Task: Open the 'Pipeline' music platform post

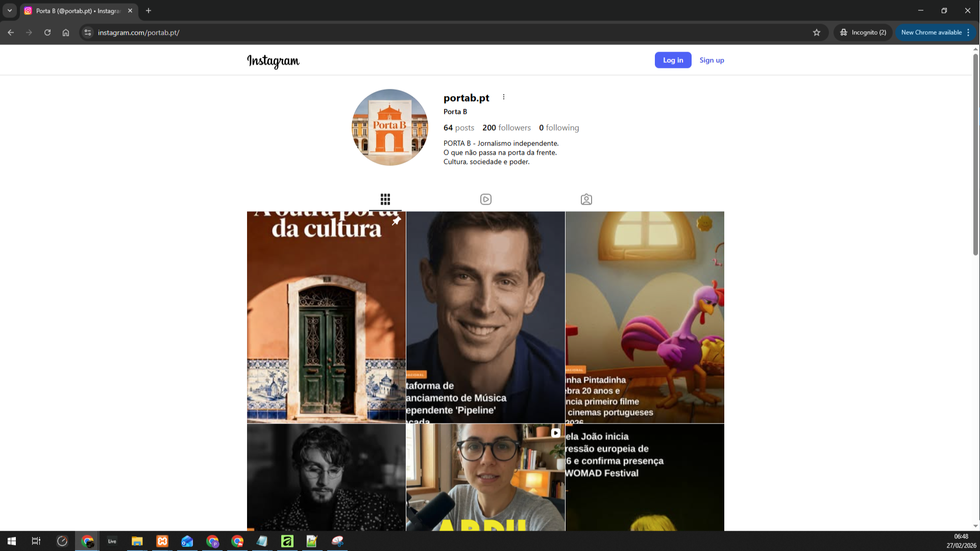Action: (485, 317)
